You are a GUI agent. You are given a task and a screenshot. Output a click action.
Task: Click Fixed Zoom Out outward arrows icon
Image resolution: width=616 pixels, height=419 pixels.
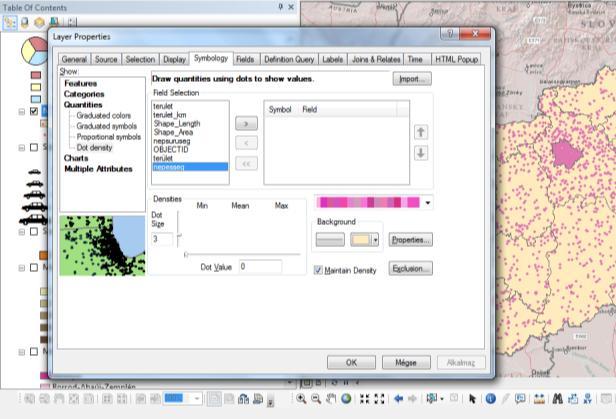[379, 399]
